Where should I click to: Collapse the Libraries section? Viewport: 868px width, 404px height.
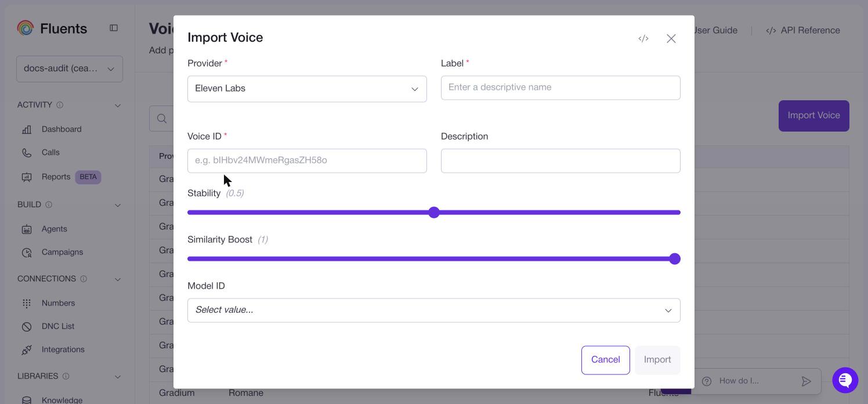tap(118, 377)
